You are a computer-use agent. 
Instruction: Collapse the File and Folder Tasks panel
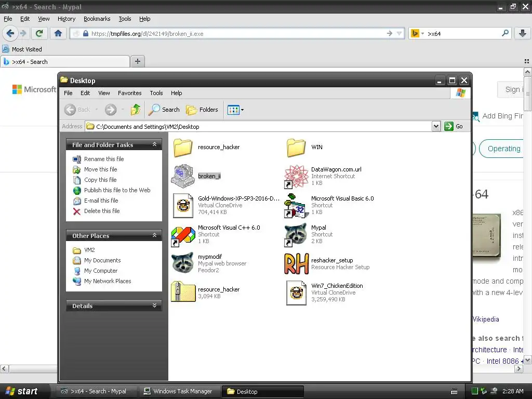pos(154,144)
